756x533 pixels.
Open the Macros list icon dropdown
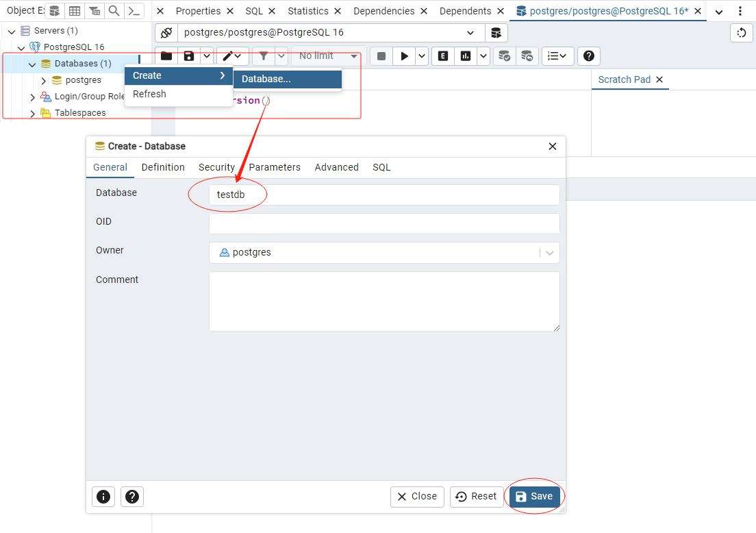[x=557, y=56]
